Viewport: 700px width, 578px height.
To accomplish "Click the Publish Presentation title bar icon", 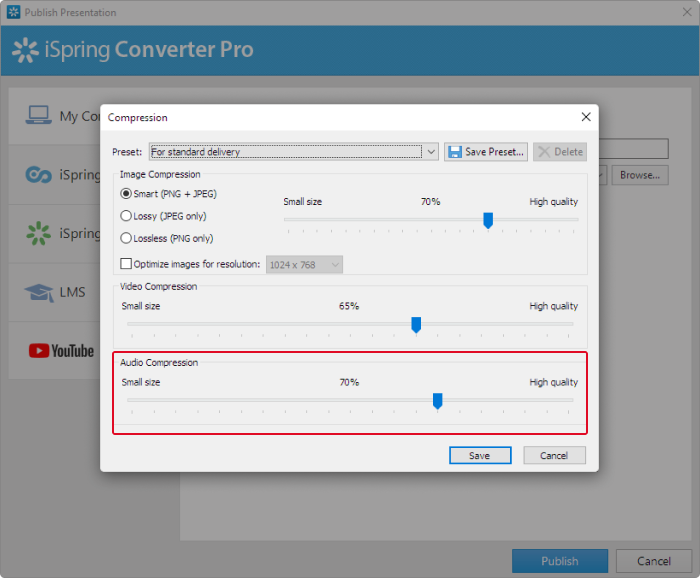I will [x=14, y=12].
